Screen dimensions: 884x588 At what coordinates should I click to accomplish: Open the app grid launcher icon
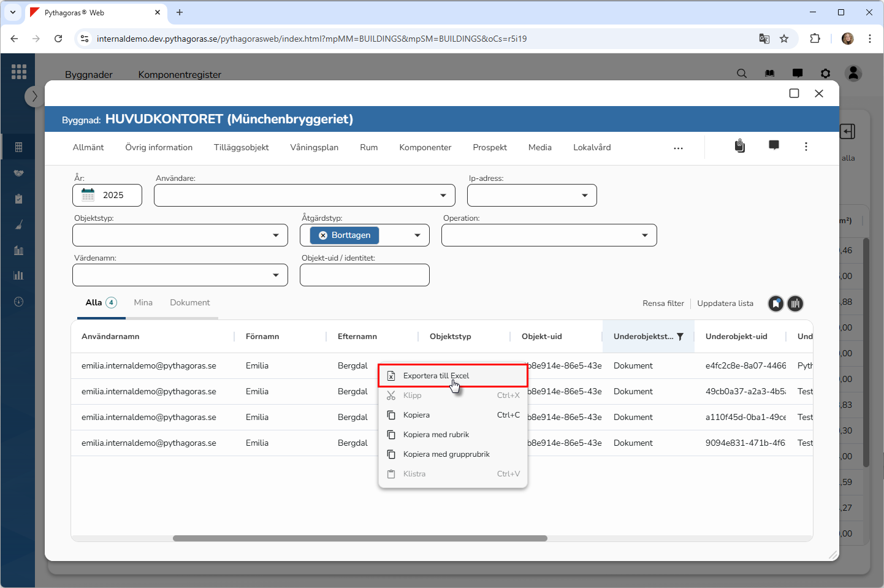(x=19, y=72)
